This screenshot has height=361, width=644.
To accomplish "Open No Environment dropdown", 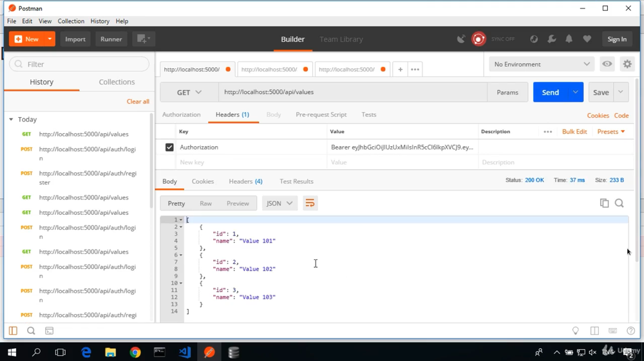I will (542, 64).
